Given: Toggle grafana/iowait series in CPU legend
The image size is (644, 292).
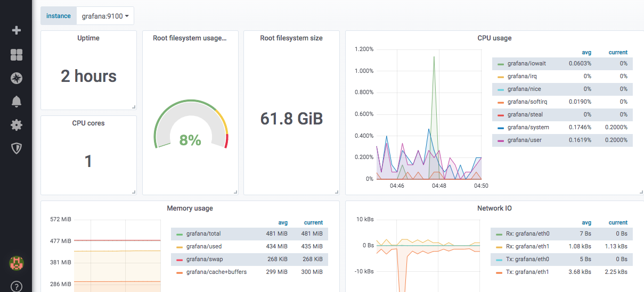Looking at the screenshot, I should pos(526,63).
